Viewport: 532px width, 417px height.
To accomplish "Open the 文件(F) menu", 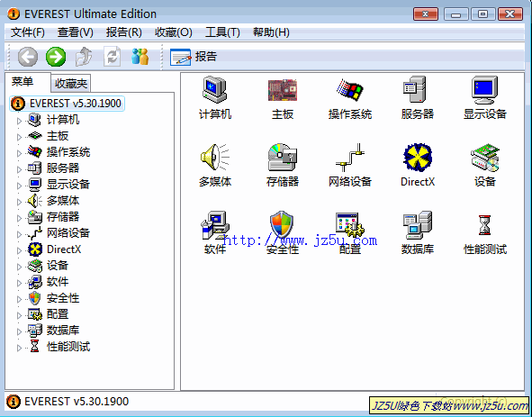I will point(28,32).
